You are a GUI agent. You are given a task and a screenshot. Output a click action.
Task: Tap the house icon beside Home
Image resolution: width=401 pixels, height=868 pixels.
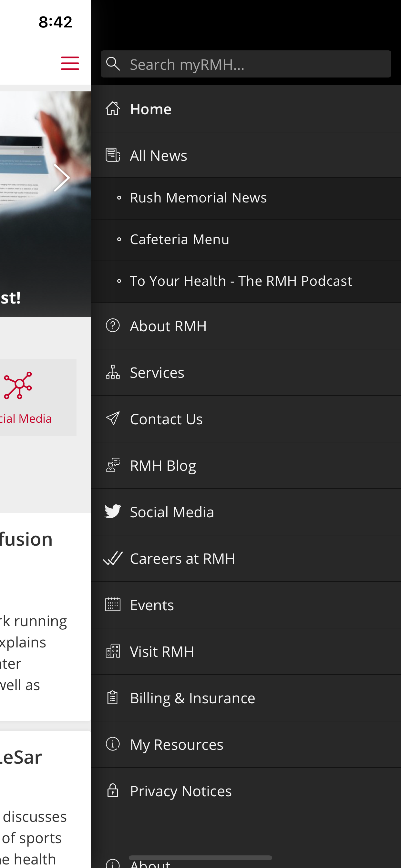tap(113, 109)
